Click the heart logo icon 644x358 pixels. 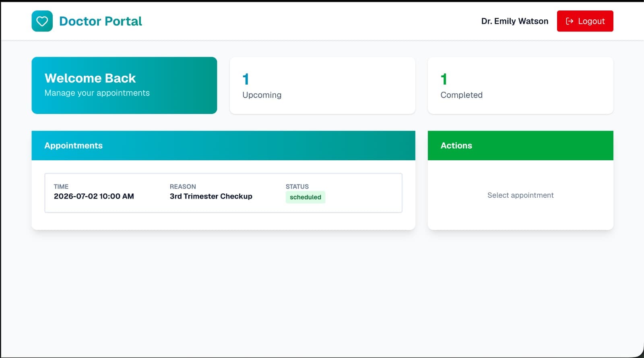[42, 21]
